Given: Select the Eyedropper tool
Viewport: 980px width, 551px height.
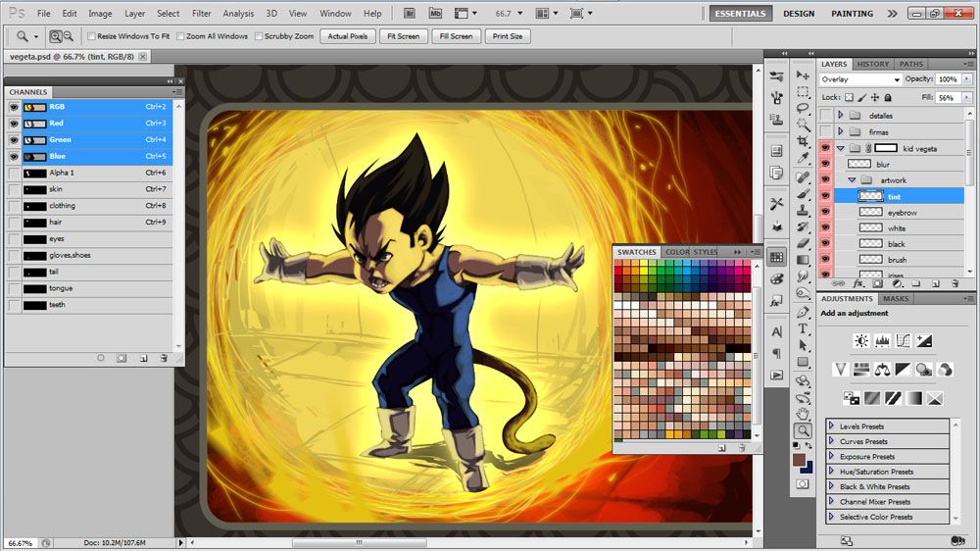Looking at the screenshot, I should point(803,158).
